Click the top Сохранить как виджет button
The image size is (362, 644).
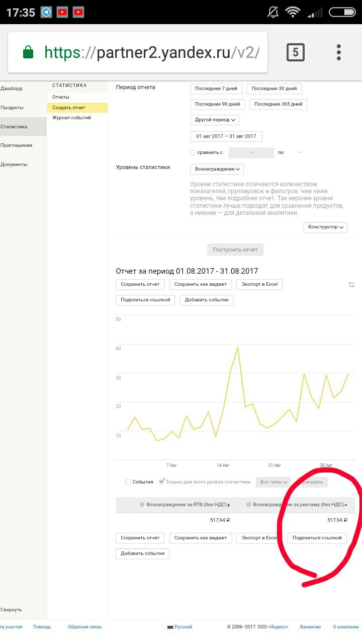click(x=201, y=284)
